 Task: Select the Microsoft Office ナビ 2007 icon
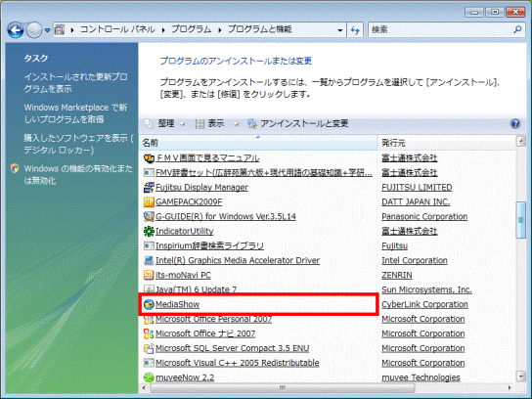point(149,333)
